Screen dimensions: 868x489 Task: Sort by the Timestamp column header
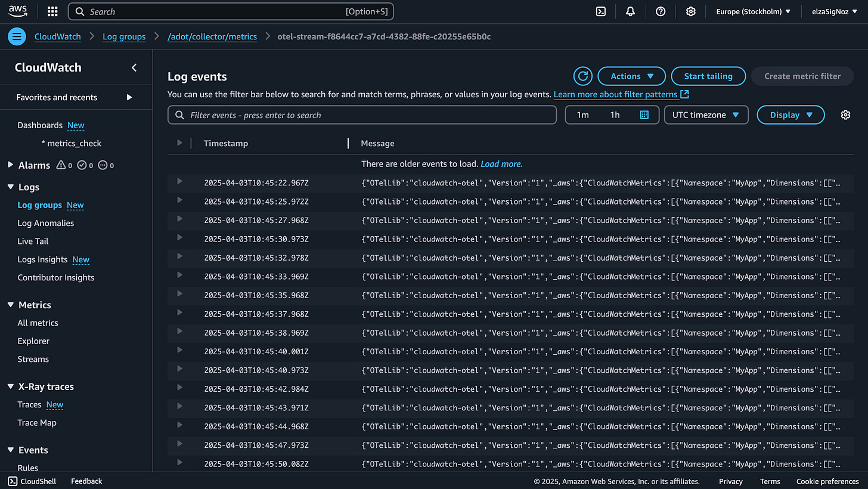point(226,143)
